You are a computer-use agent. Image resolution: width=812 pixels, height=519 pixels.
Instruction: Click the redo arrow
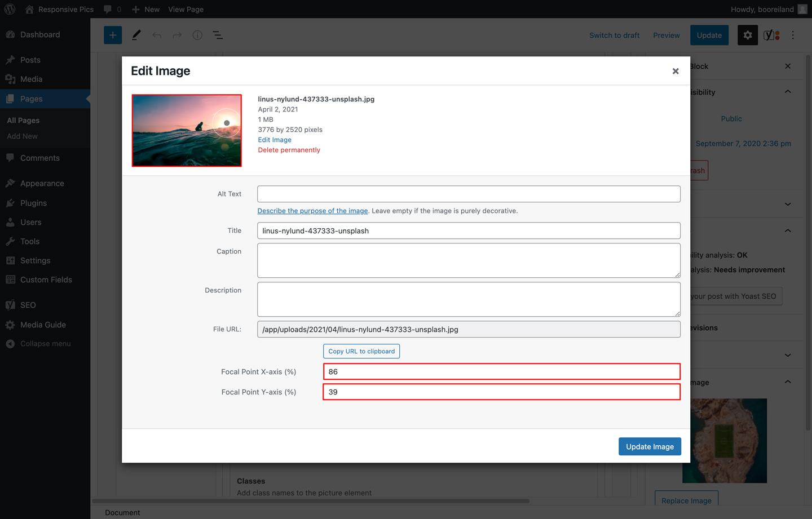tap(177, 35)
